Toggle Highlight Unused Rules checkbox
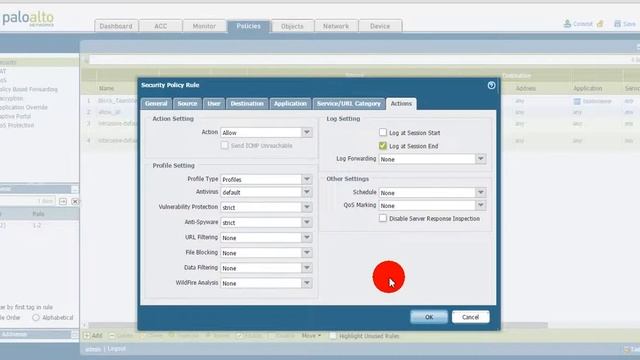The image size is (640, 360). pyautogui.click(x=333, y=336)
